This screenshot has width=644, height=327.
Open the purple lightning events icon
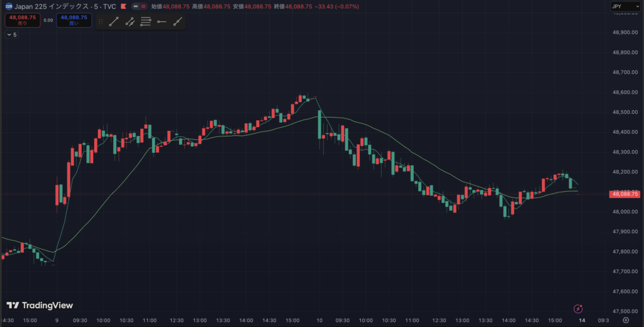click(x=578, y=309)
